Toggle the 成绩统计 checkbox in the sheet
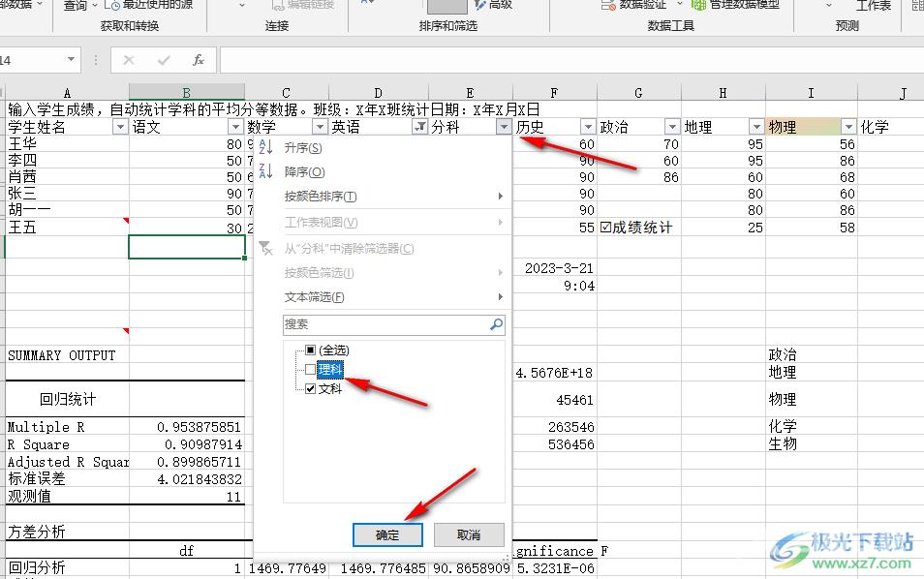Screen dimensions: 924x579 pyautogui.click(x=605, y=228)
